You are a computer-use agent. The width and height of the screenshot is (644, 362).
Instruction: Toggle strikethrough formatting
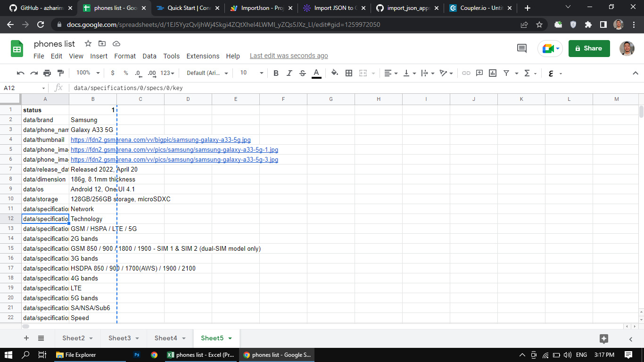[302, 73]
